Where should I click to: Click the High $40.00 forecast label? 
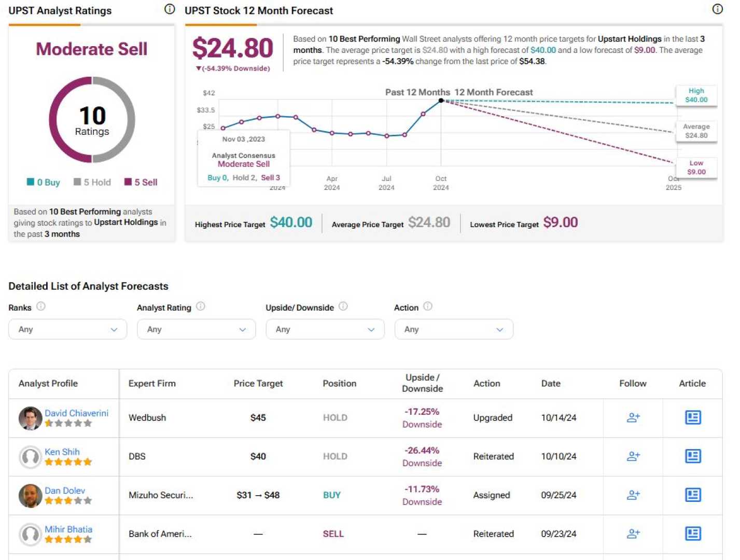696,95
